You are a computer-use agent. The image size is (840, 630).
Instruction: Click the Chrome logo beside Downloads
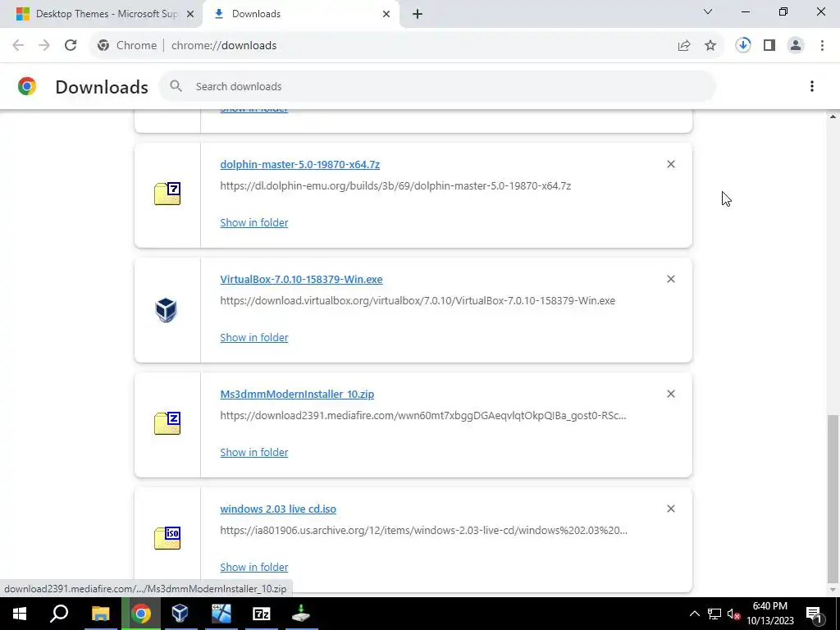(x=27, y=86)
